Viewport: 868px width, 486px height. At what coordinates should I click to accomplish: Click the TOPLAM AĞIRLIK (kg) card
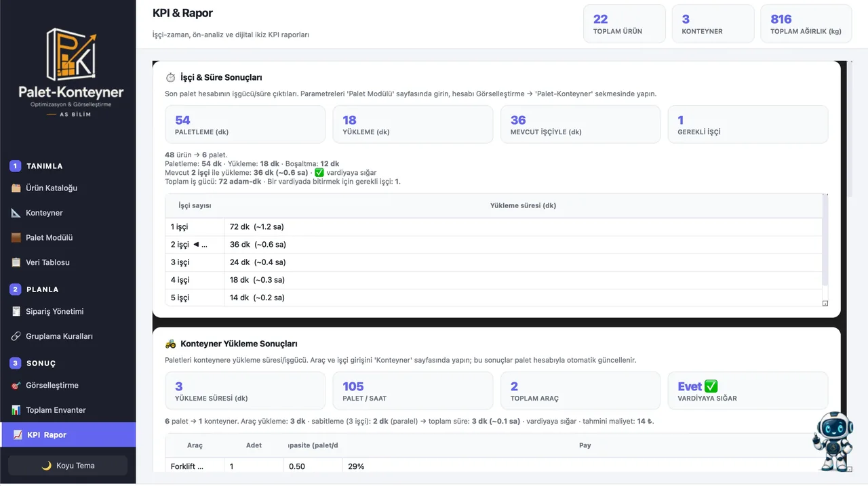806,24
